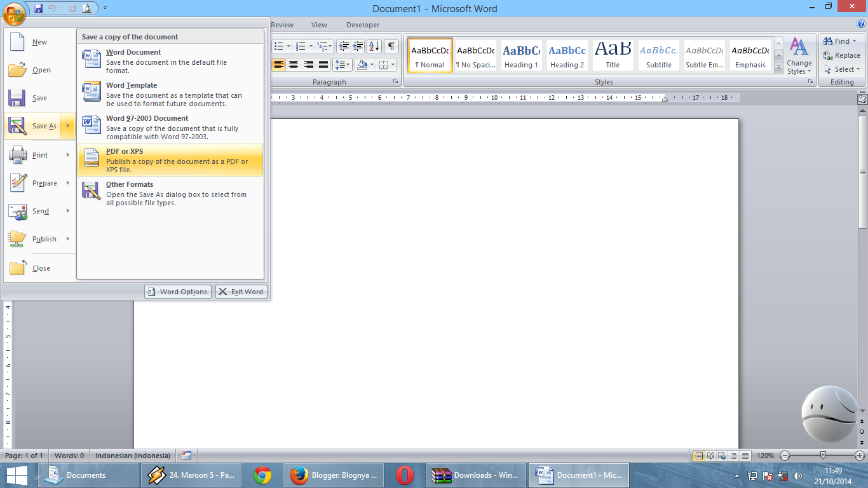Click the Bullets list icon
The width and height of the screenshot is (868, 488).
pos(278,46)
